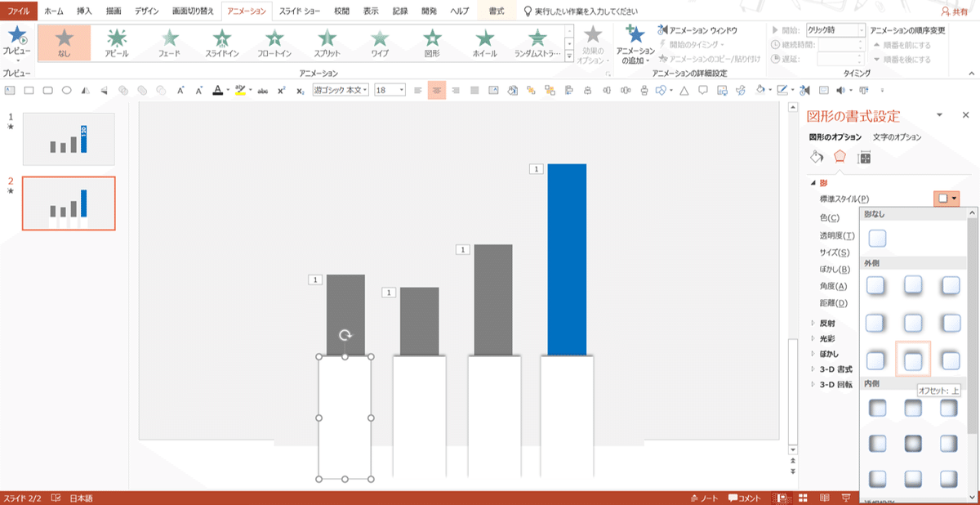Screen dimensions: 980x505
Task: Click the rotation handle of selected rectangle
Action: tap(345, 336)
